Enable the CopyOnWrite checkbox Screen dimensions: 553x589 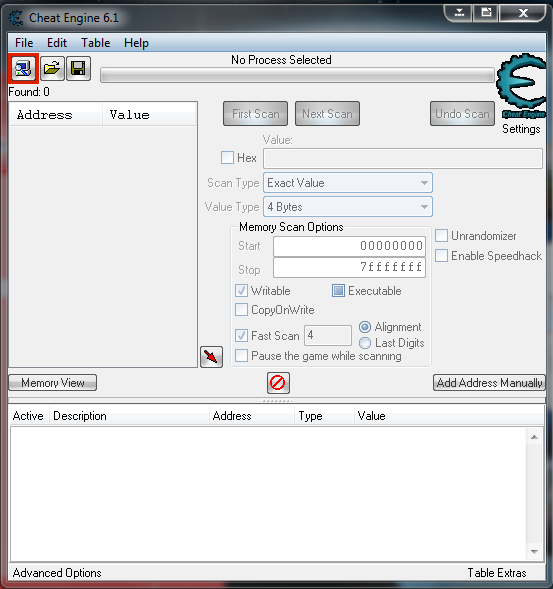(x=241, y=310)
